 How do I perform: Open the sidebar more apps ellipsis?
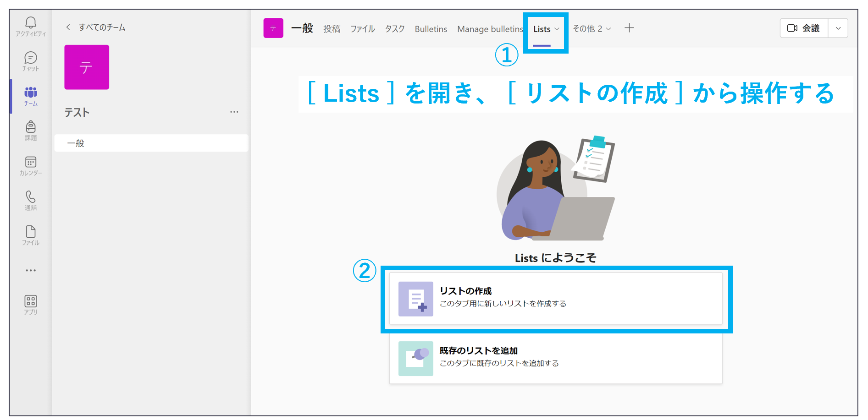click(31, 270)
